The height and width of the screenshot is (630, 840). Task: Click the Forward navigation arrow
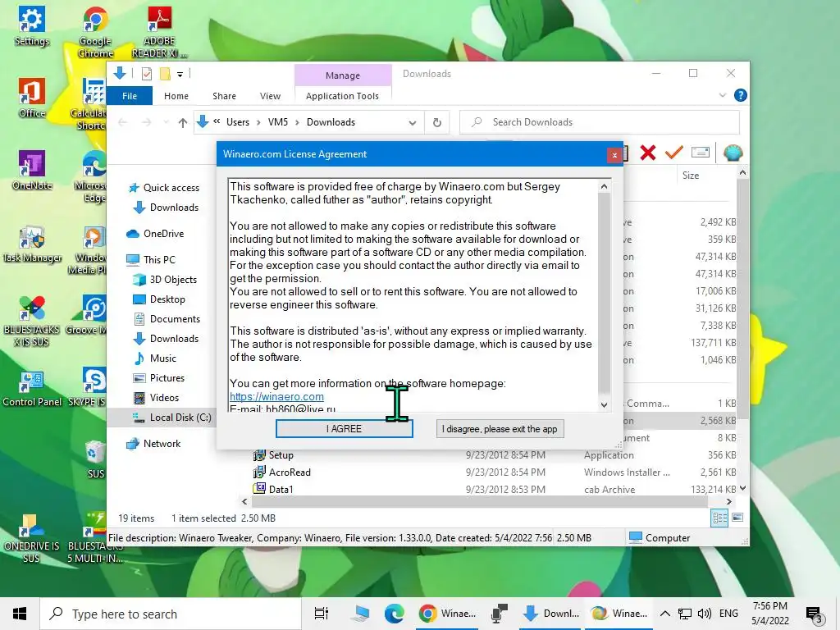(x=146, y=123)
